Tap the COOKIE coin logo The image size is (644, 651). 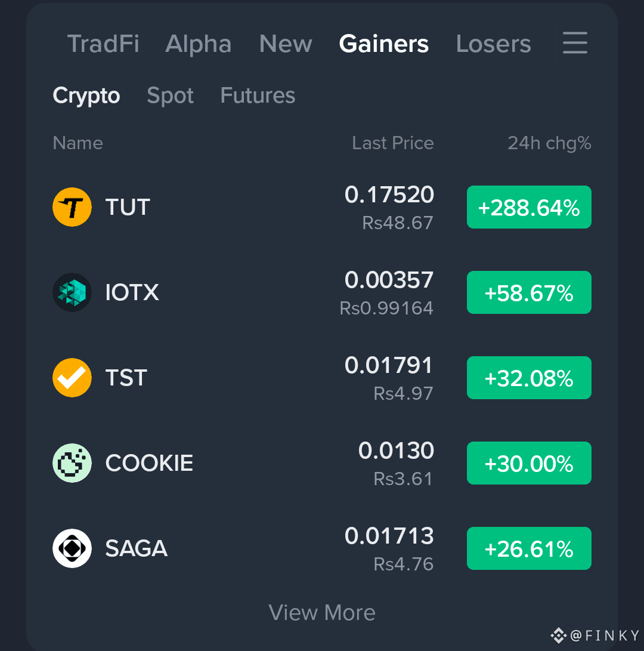click(72, 463)
